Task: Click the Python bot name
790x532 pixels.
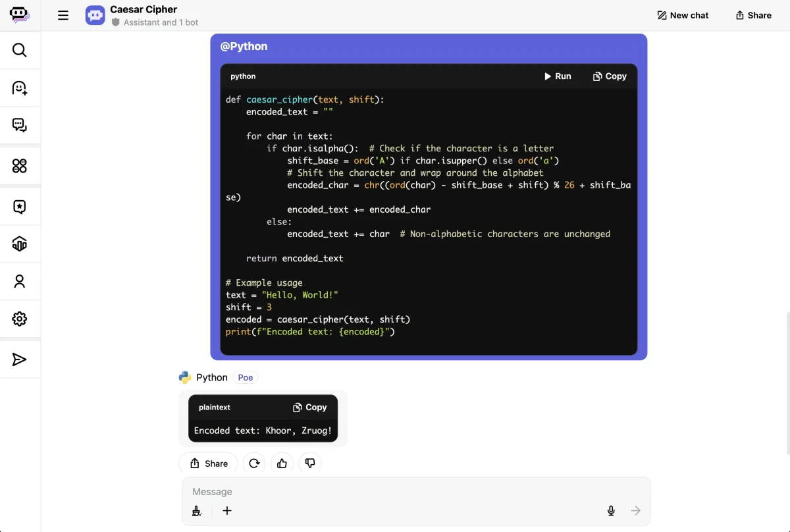Action: (212, 377)
